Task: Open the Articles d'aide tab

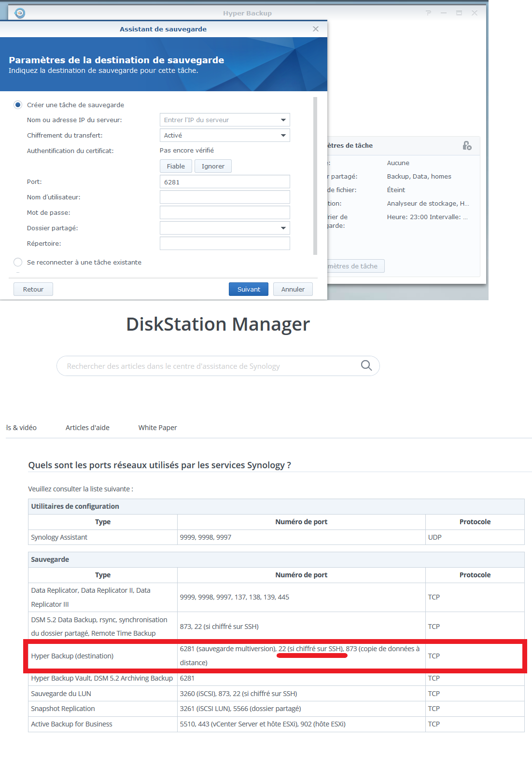Action: point(87,428)
